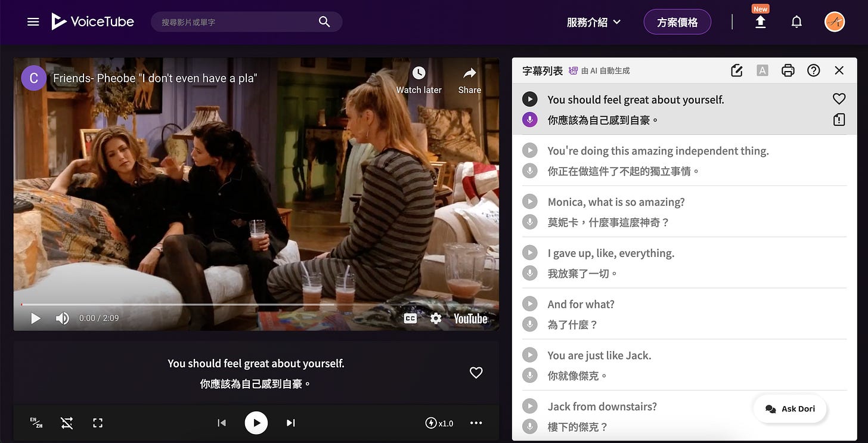Click the upload icon with New badge
Image resolution: width=868 pixels, height=443 pixels.
pyautogui.click(x=760, y=22)
